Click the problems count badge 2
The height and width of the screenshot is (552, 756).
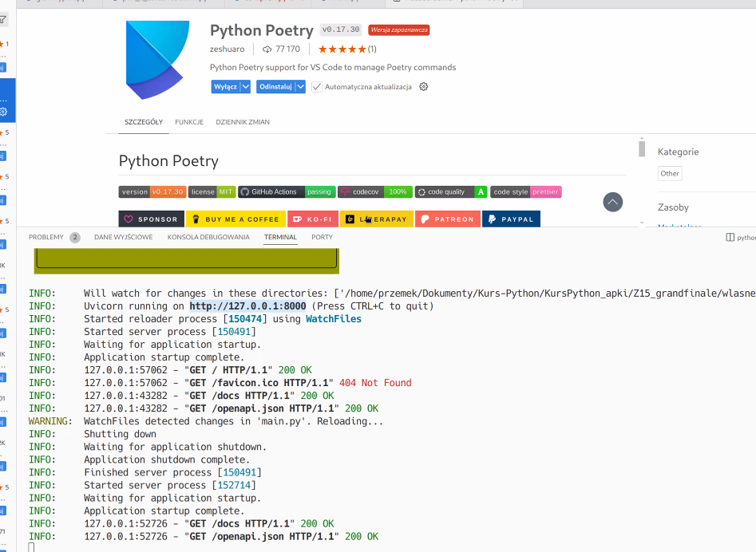(x=75, y=237)
